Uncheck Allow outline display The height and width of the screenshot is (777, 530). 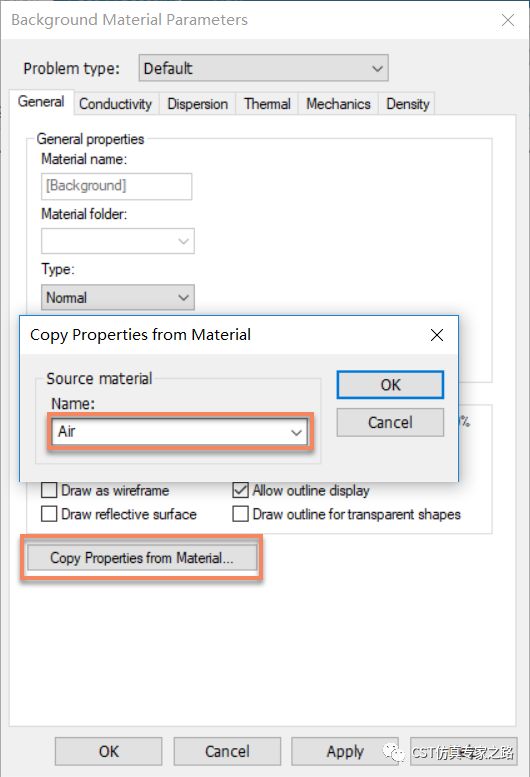tap(240, 490)
